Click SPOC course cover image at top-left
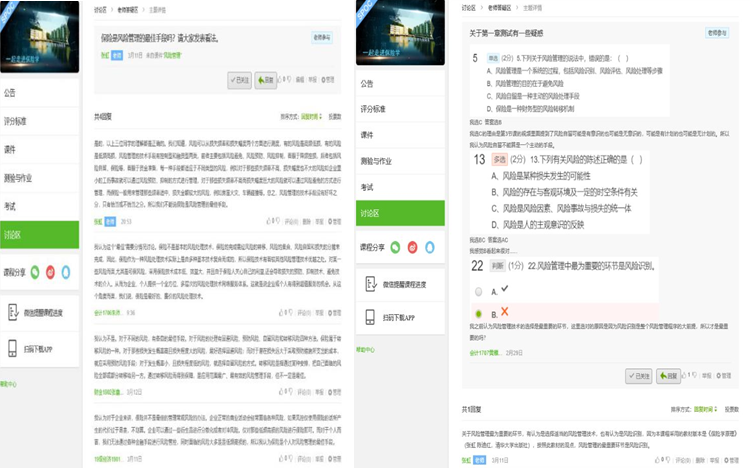Viewport: 750px width, 468px height. [x=40, y=35]
